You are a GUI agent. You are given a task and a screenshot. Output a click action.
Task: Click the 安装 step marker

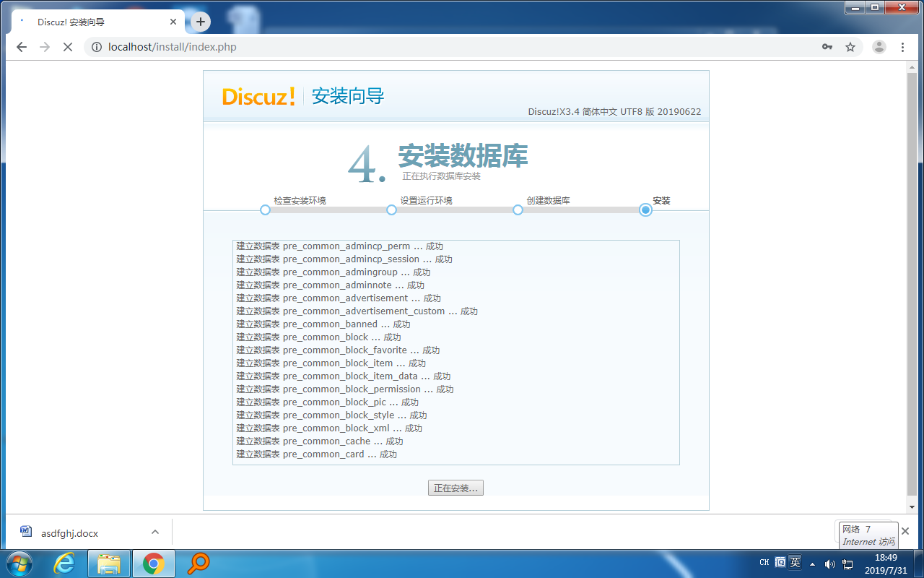click(x=645, y=210)
